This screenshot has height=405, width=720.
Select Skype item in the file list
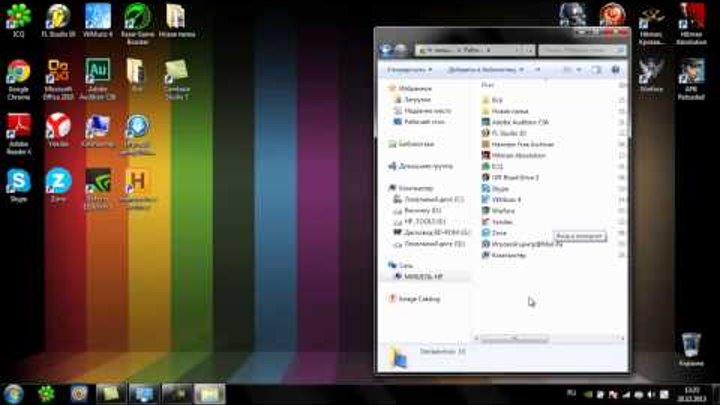coord(500,188)
